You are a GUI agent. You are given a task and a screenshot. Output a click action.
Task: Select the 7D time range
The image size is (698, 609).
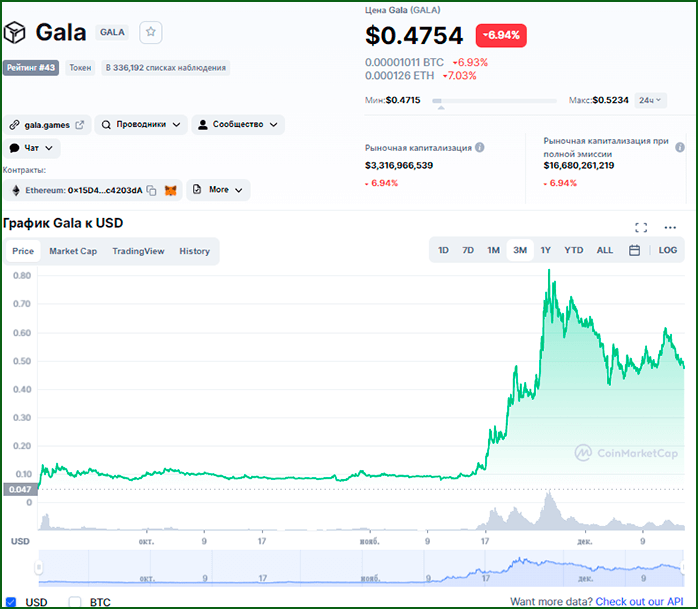pos(468,250)
